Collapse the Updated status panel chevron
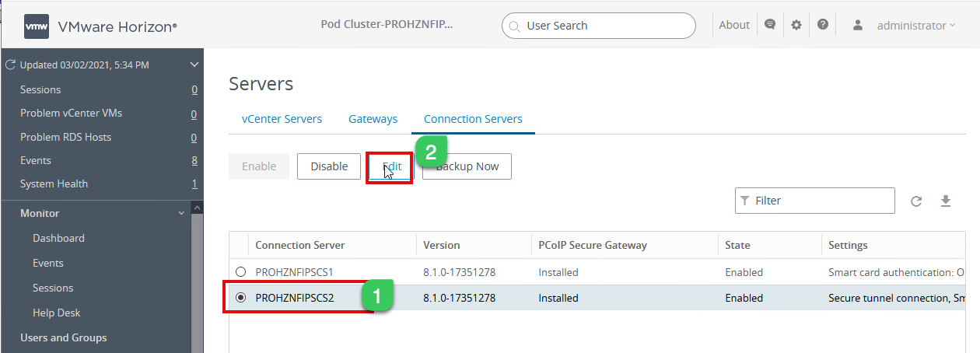Image resolution: width=980 pixels, height=353 pixels. [x=194, y=65]
